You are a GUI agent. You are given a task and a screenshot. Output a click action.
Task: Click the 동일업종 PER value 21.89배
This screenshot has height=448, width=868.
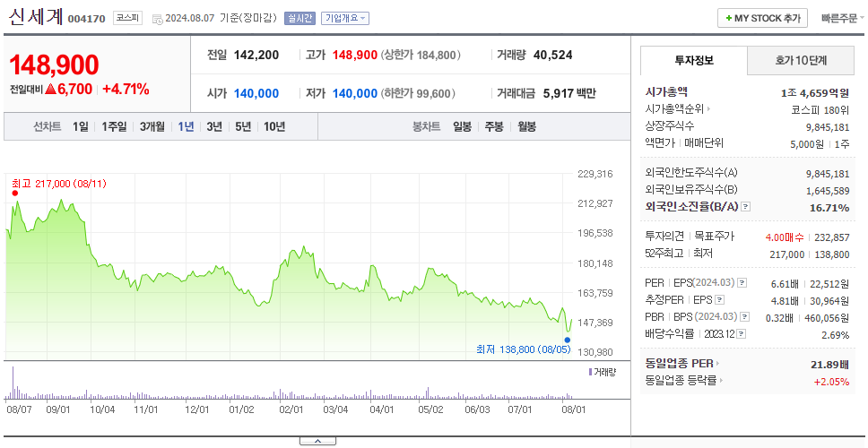click(829, 364)
